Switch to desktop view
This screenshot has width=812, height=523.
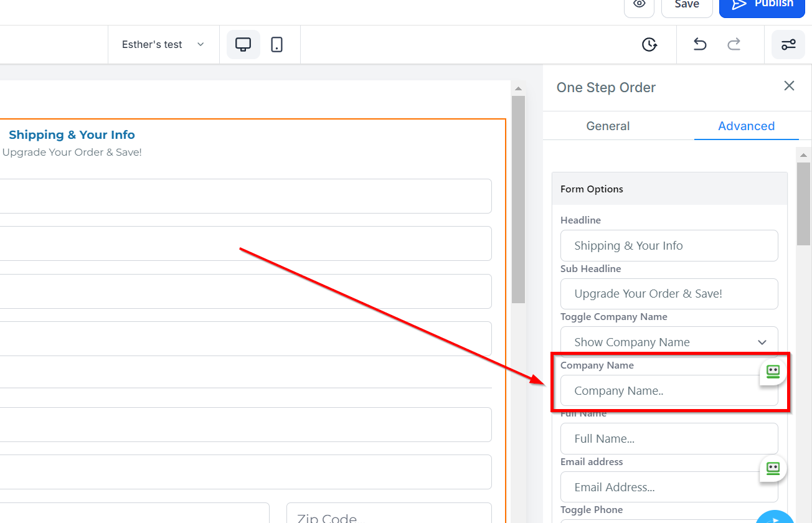point(243,45)
